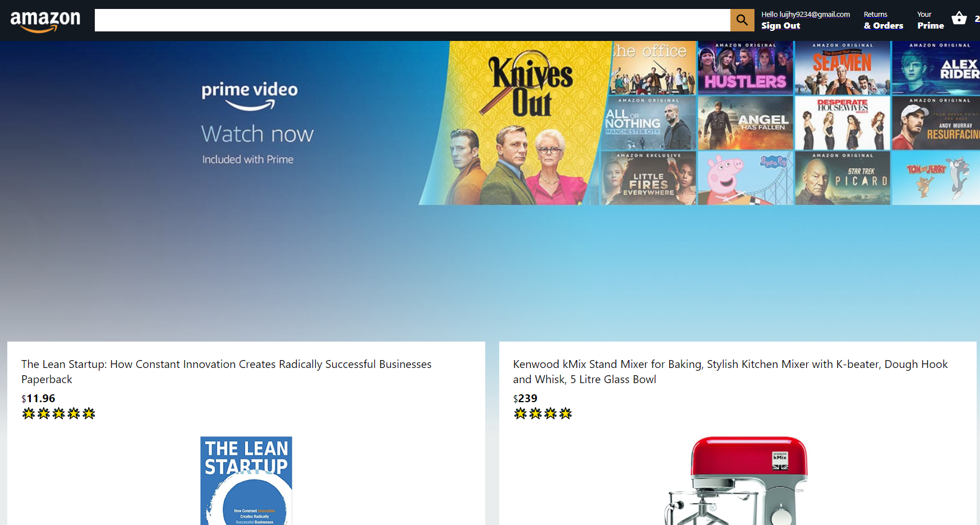The image size is (980, 525).
Task: Click the search magnifier button
Action: click(x=742, y=20)
